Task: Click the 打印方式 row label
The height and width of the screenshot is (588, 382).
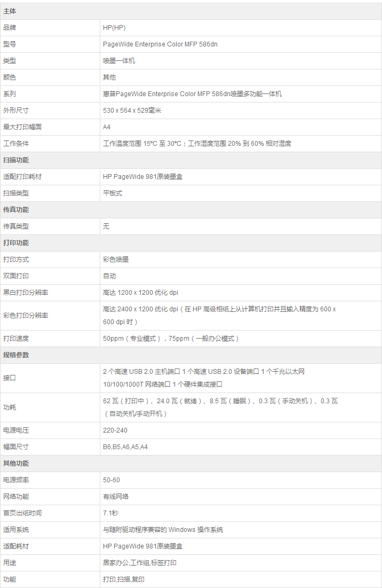Action: click(x=15, y=259)
